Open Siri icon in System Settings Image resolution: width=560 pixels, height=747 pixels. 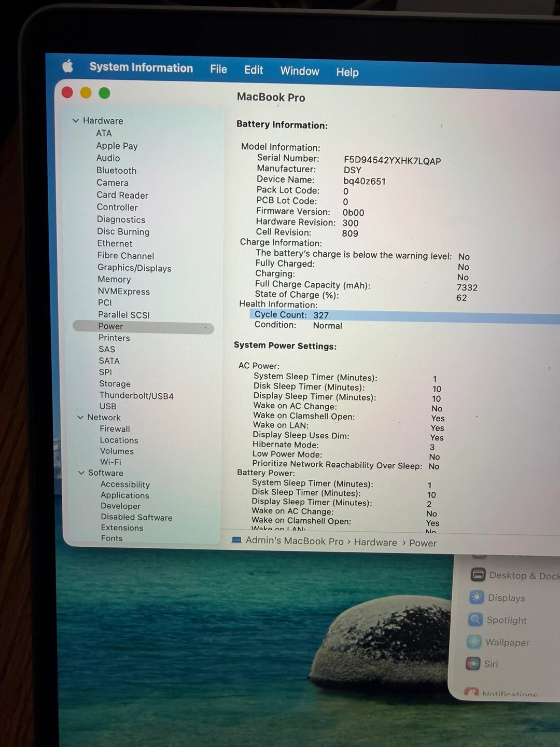pyautogui.click(x=473, y=663)
